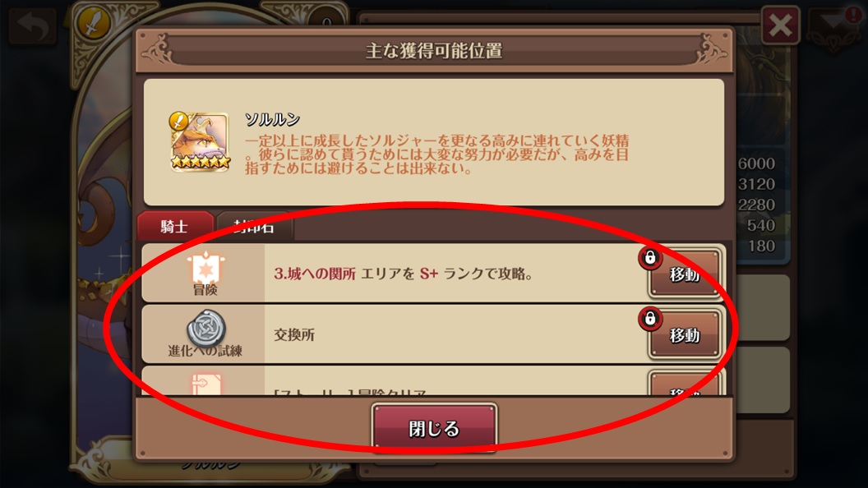
Task: Click the 進化への試練 silver coin icon
Action: (x=206, y=328)
